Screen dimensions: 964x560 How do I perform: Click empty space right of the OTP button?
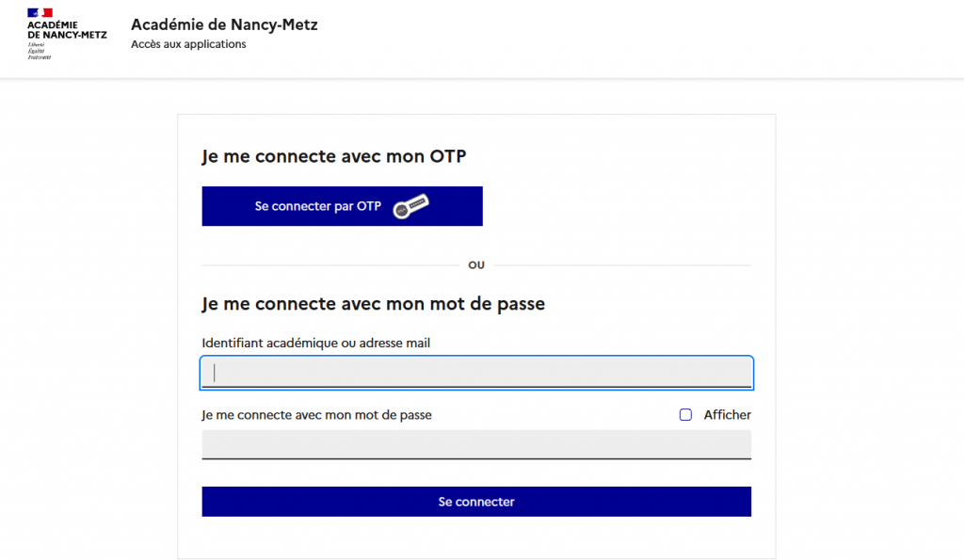click(x=612, y=206)
